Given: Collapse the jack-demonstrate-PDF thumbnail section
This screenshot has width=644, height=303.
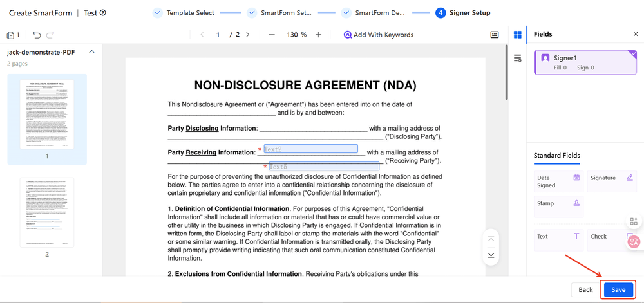Looking at the screenshot, I should [x=91, y=52].
